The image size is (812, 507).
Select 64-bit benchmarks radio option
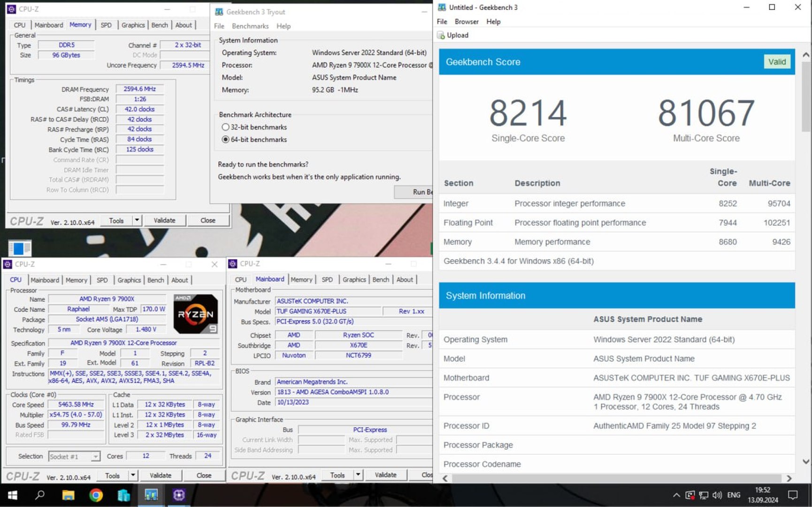pyautogui.click(x=226, y=139)
